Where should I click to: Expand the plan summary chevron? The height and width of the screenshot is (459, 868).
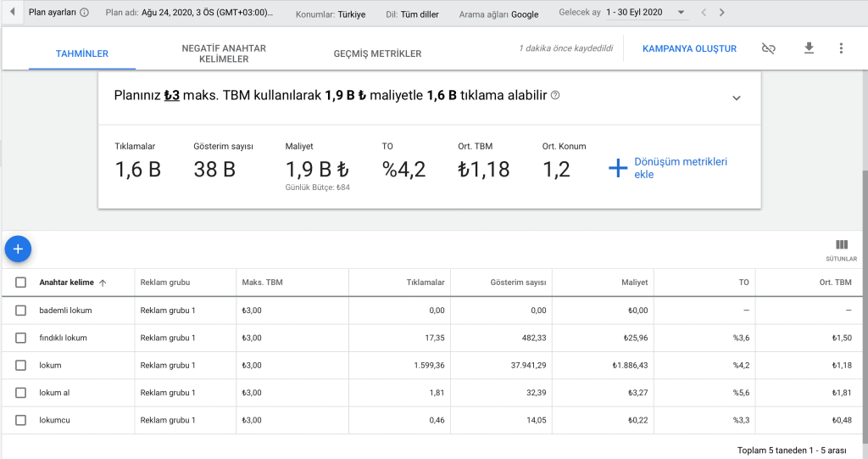coord(737,98)
